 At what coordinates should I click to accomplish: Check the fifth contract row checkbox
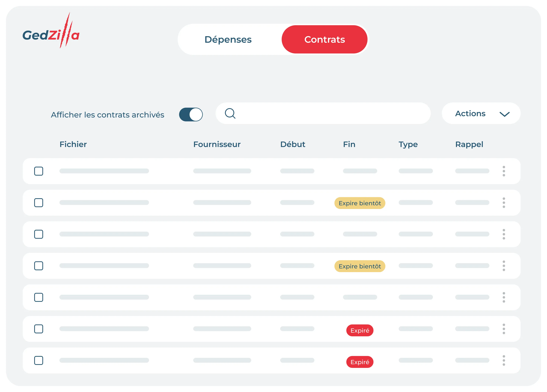[x=39, y=297]
